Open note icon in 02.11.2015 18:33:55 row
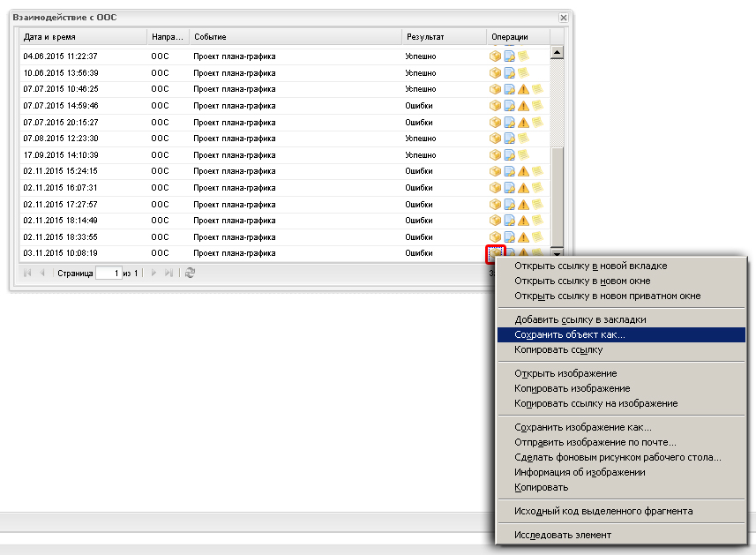The height and width of the screenshot is (555, 756). [x=537, y=236]
